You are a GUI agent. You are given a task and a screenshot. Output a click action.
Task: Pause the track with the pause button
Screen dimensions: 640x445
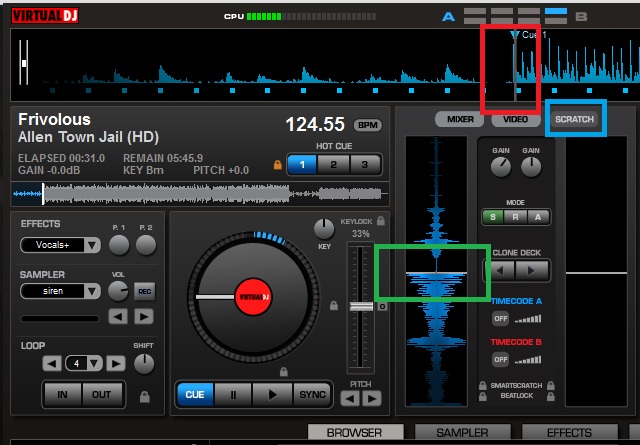pos(235,394)
